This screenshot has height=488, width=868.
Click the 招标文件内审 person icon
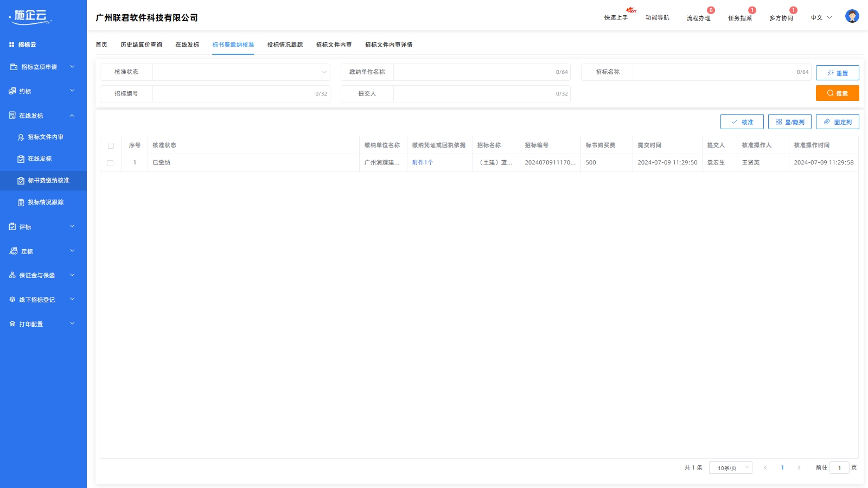pyautogui.click(x=21, y=137)
